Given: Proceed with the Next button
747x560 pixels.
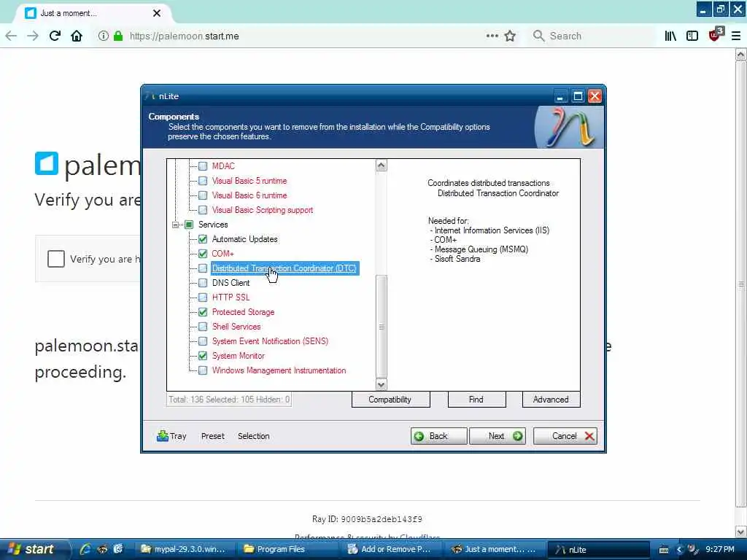Looking at the screenshot, I should (498, 436).
